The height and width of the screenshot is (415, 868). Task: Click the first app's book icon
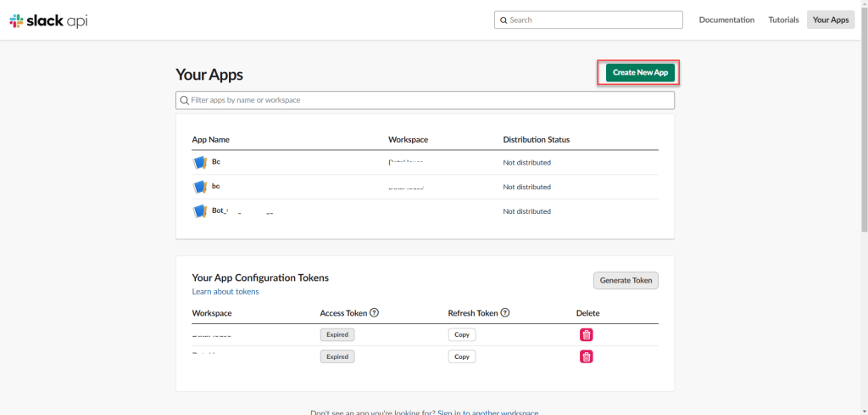point(200,162)
